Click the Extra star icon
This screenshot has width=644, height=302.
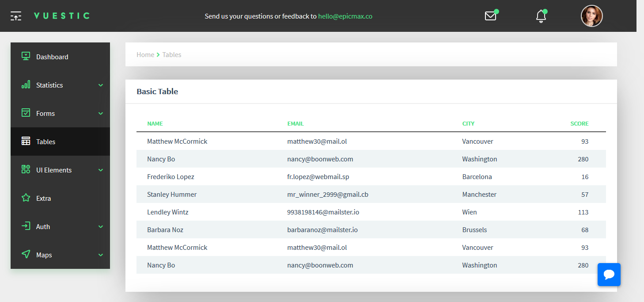point(26,198)
